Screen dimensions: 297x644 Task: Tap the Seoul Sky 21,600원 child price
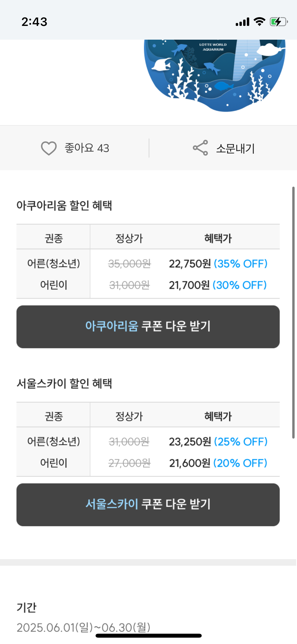pyautogui.click(x=190, y=463)
